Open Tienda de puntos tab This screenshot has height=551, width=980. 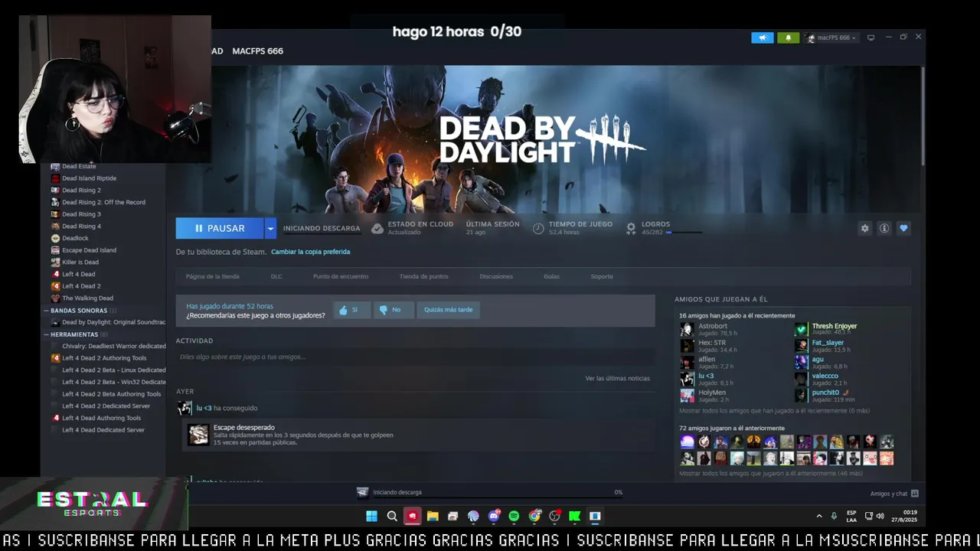[x=423, y=276]
